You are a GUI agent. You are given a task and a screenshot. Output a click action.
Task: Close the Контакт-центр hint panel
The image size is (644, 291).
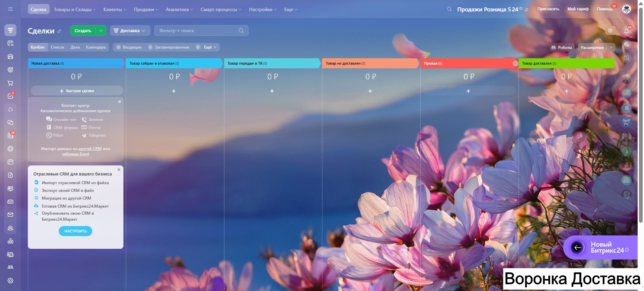click(119, 102)
